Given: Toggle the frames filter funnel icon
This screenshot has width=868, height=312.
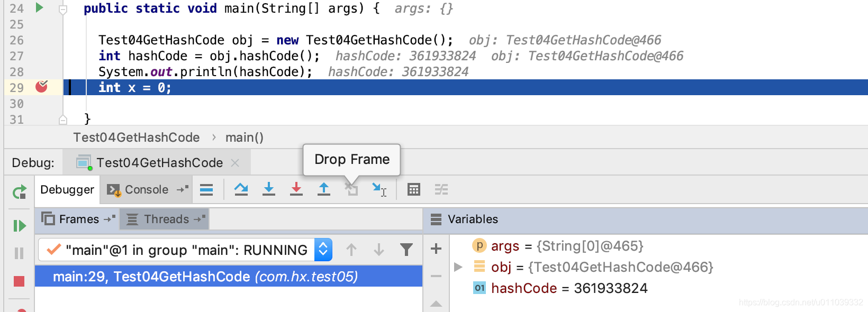Looking at the screenshot, I should (406, 249).
